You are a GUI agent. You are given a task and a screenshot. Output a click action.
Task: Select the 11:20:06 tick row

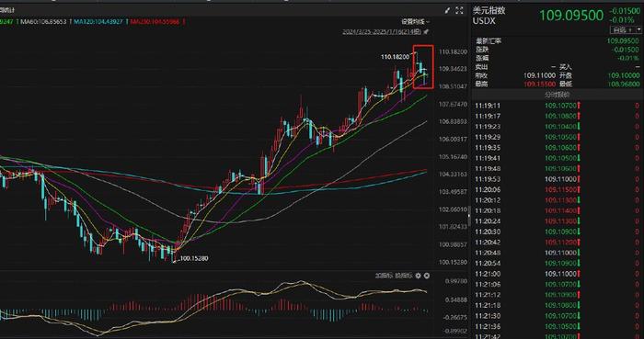tap(558, 190)
